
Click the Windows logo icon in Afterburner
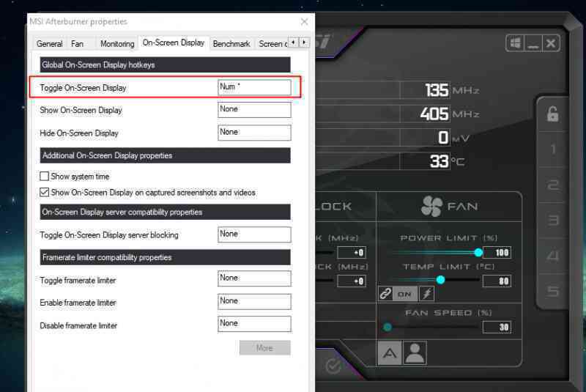[515, 43]
